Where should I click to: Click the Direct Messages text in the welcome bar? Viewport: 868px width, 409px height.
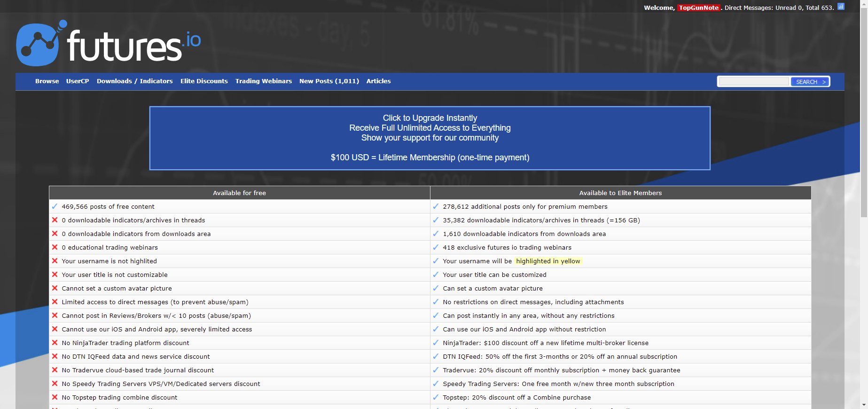749,8
